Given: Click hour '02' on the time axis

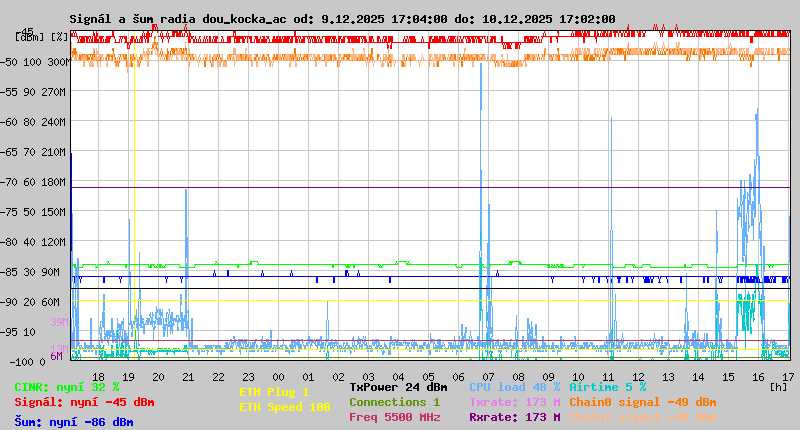Looking at the screenshot, I should [338, 377].
